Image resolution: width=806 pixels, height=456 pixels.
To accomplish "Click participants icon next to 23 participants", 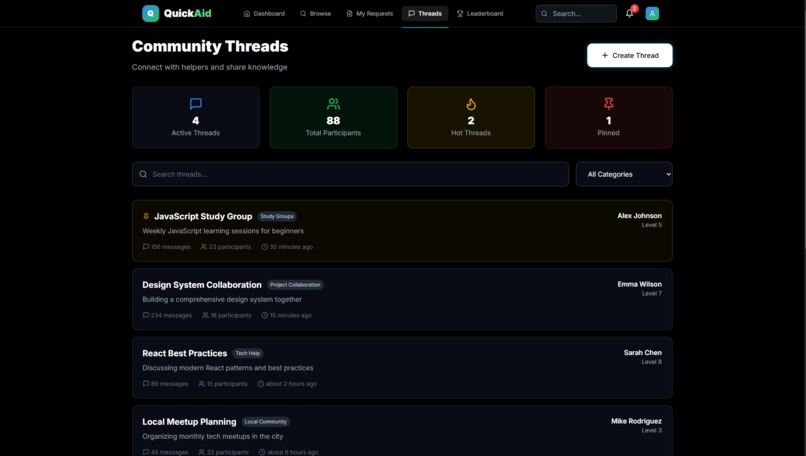I will (204, 247).
